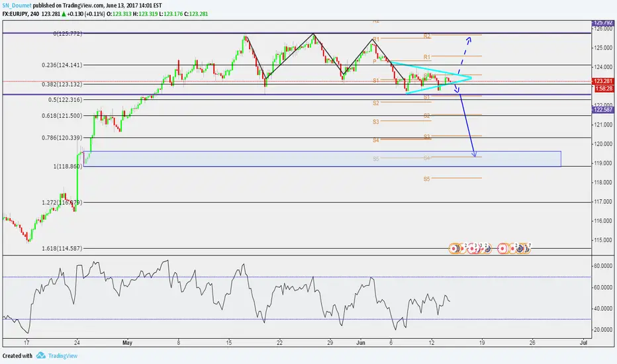Click the red current price tag 123.281
This screenshot has height=364, width=617.
(x=602, y=81)
